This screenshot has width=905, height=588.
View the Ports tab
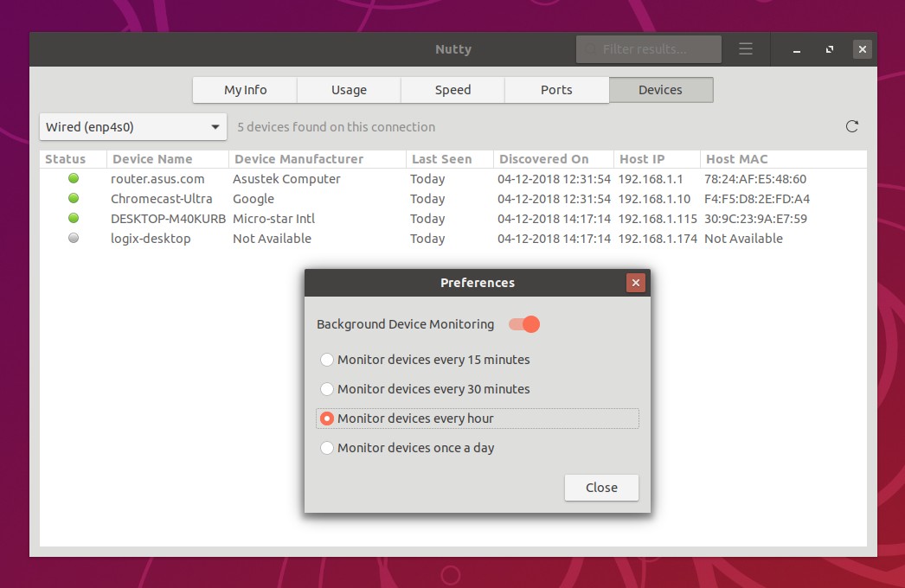click(556, 90)
